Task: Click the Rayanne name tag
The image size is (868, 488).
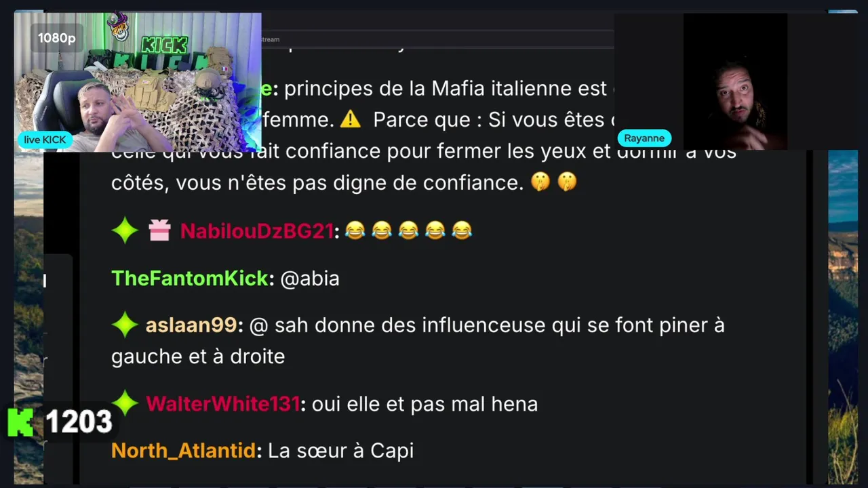Action: (644, 138)
